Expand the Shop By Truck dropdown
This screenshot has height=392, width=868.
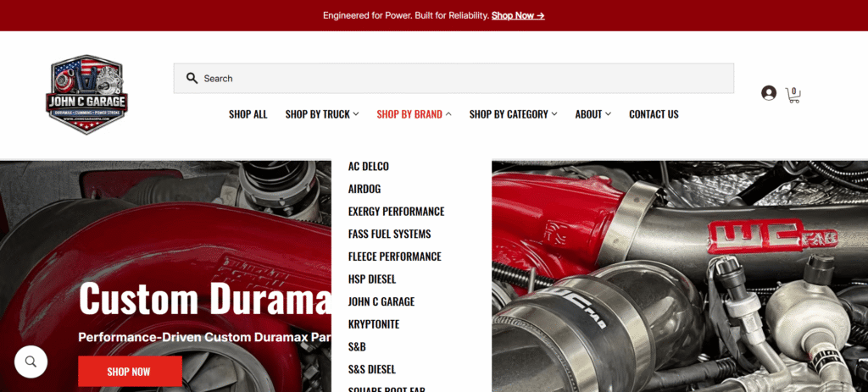(x=322, y=114)
